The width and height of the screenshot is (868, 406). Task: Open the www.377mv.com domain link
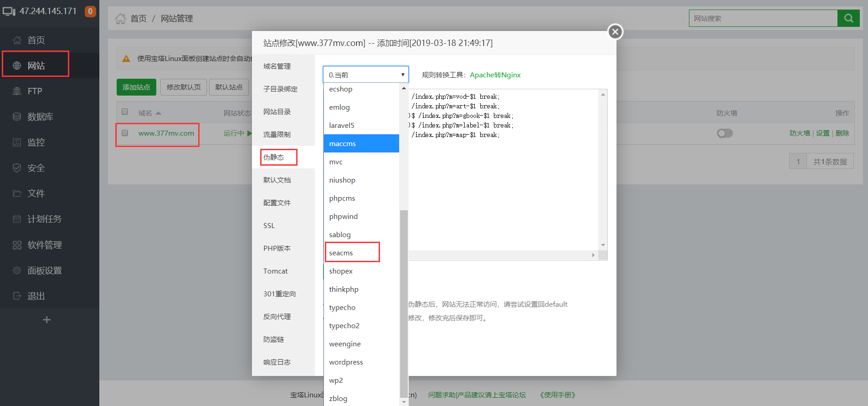click(166, 133)
